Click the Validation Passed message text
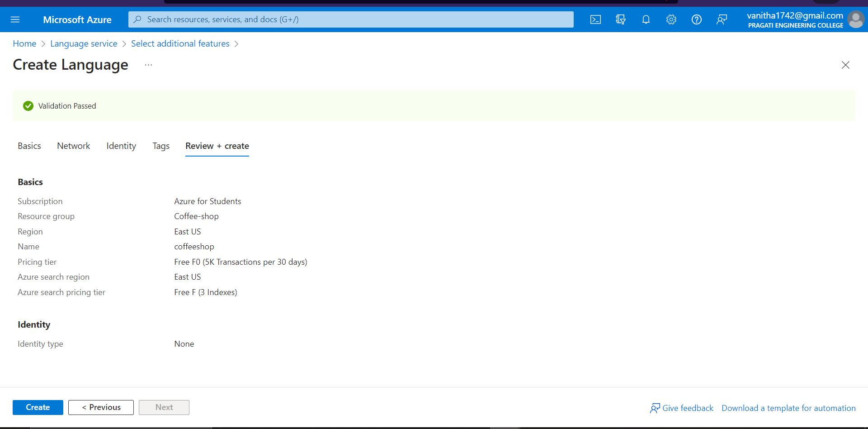 click(x=67, y=106)
